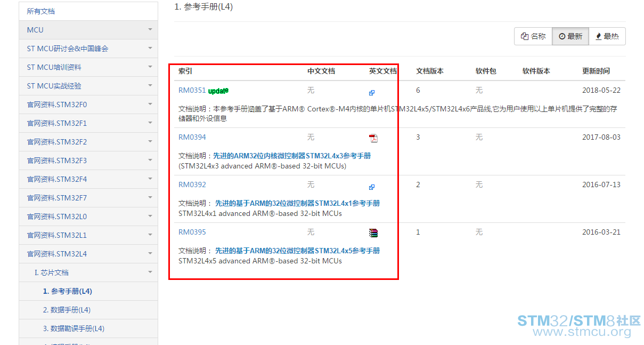The width and height of the screenshot is (644, 345).
Task: Open RM0392 index link
Action: [x=192, y=184]
